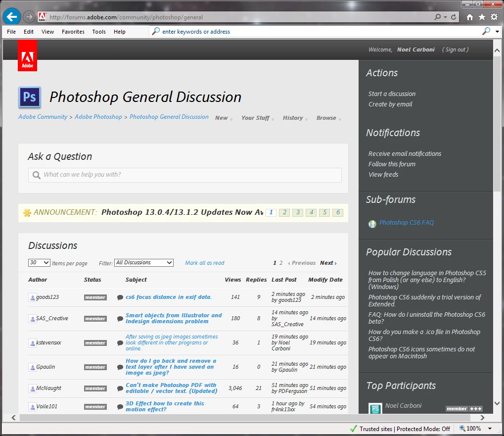The height and width of the screenshot is (436, 504).
Task: Click the address bar search magnifier icon
Action: (x=437, y=17)
